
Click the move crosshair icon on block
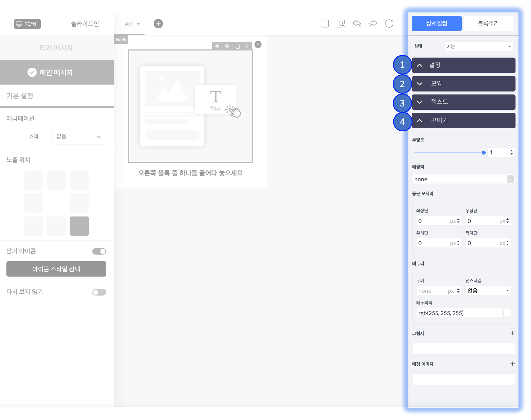[x=227, y=46]
